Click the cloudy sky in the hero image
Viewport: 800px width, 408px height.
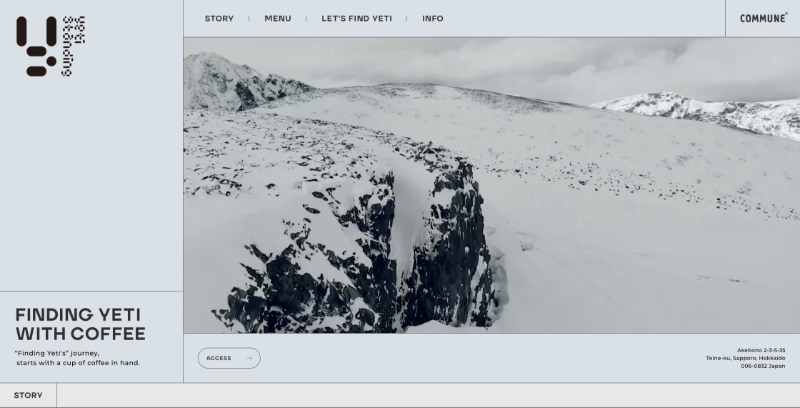pyautogui.click(x=450, y=58)
